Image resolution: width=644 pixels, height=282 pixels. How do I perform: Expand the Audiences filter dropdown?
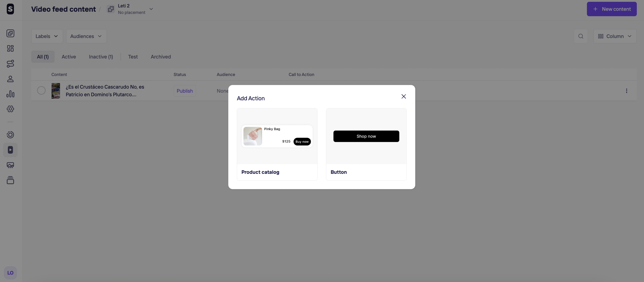86,36
